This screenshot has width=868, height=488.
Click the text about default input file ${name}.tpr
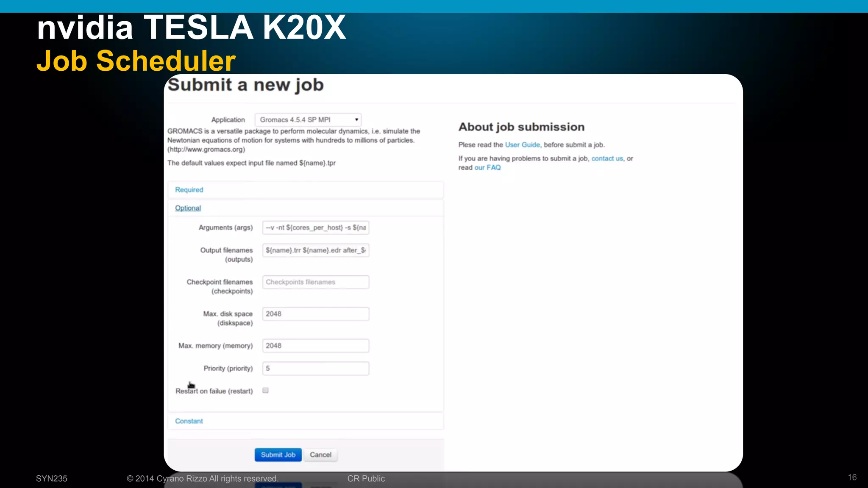coord(251,163)
